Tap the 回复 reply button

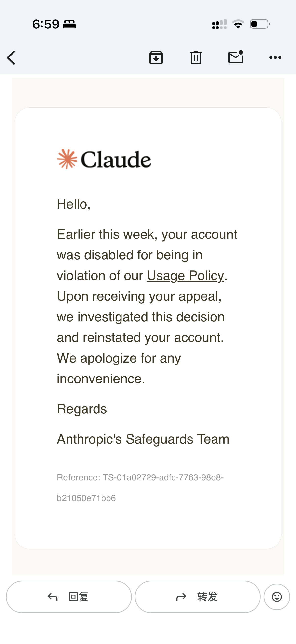click(69, 597)
